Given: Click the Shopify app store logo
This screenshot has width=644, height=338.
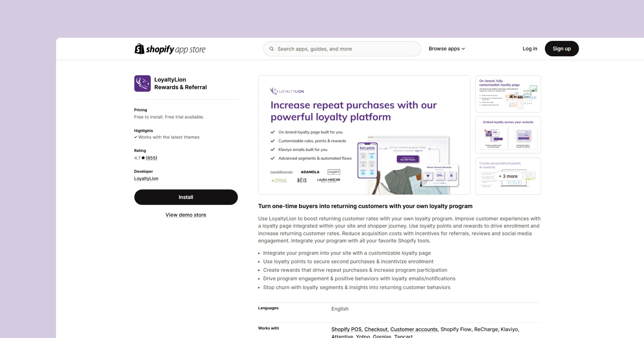Looking at the screenshot, I should tap(170, 49).
